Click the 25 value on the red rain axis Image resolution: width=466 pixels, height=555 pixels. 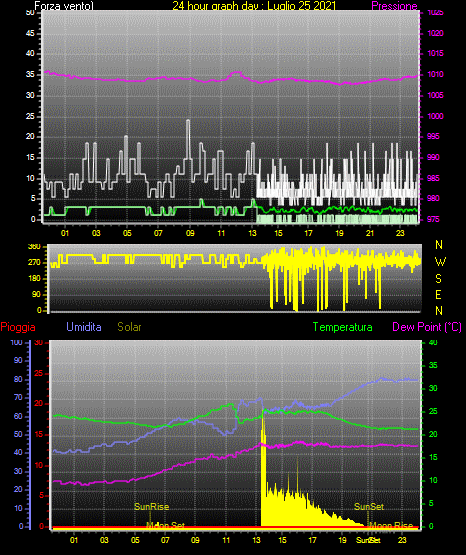39,373
